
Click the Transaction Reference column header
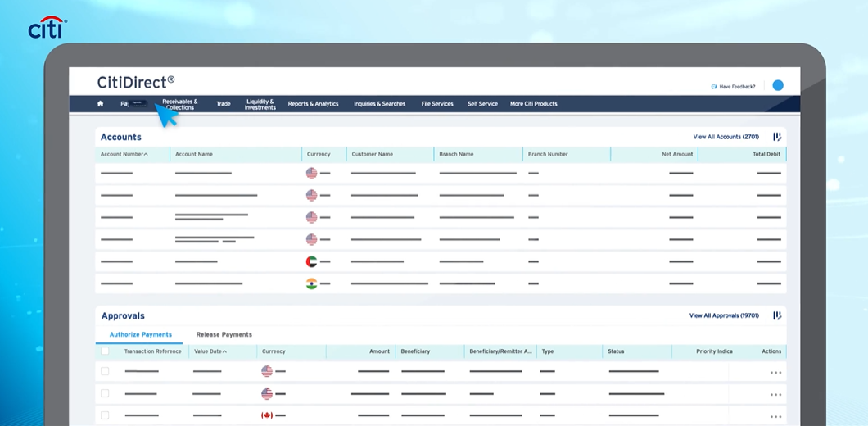tap(153, 351)
